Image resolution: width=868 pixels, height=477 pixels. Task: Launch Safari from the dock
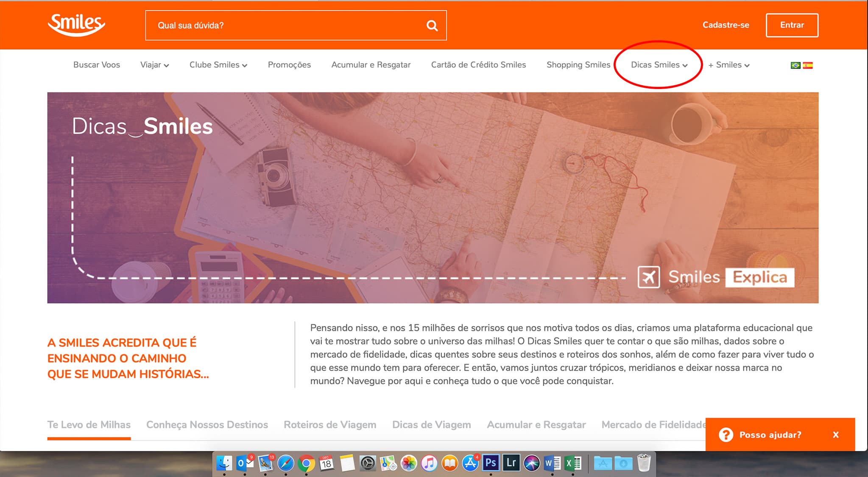pyautogui.click(x=286, y=463)
